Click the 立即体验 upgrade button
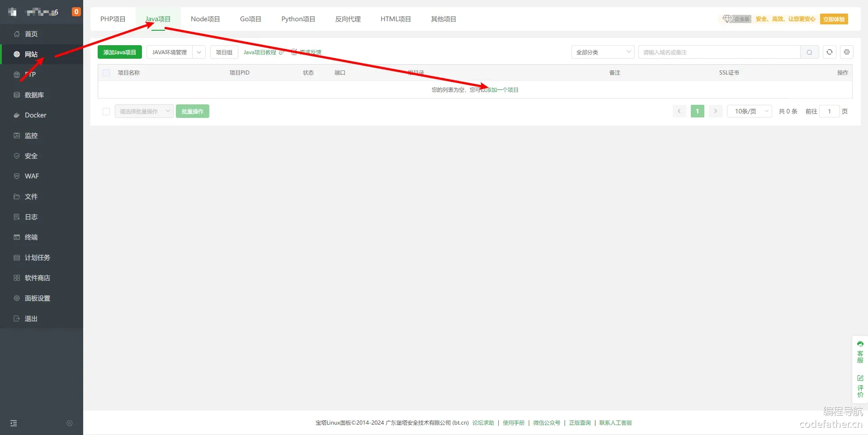The width and height of the screenshot is (868, 435). click(x=834, y=19)
